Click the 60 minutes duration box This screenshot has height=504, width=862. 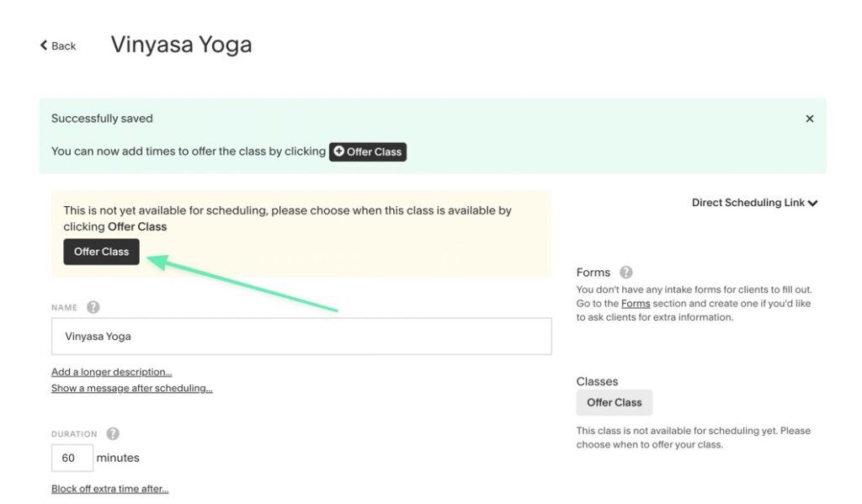tap(72, 458)
